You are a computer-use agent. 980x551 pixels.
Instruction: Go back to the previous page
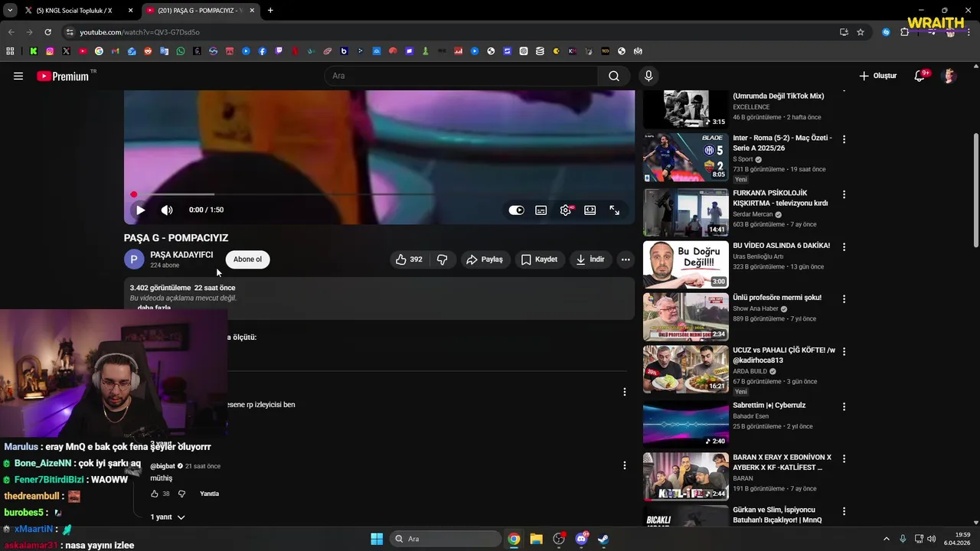coord(11,32)
